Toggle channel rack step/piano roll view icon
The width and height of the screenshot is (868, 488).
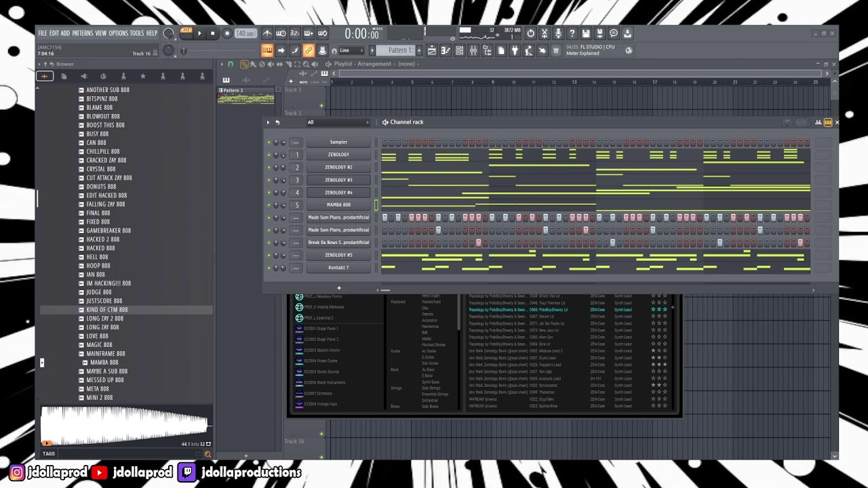tap(827, 122)
